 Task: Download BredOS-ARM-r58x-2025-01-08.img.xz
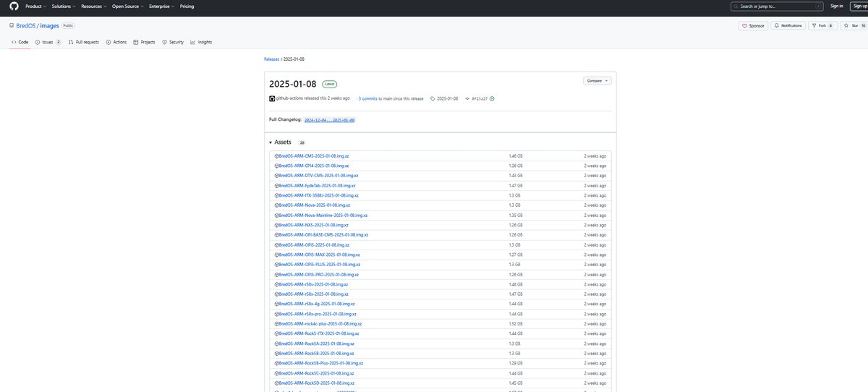coord(313,294)
